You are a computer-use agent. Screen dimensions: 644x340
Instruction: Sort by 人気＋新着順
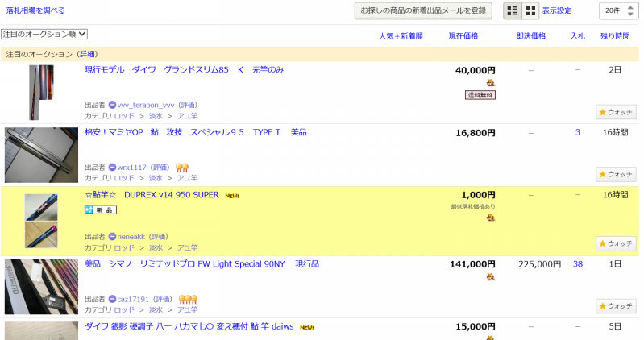401,36
